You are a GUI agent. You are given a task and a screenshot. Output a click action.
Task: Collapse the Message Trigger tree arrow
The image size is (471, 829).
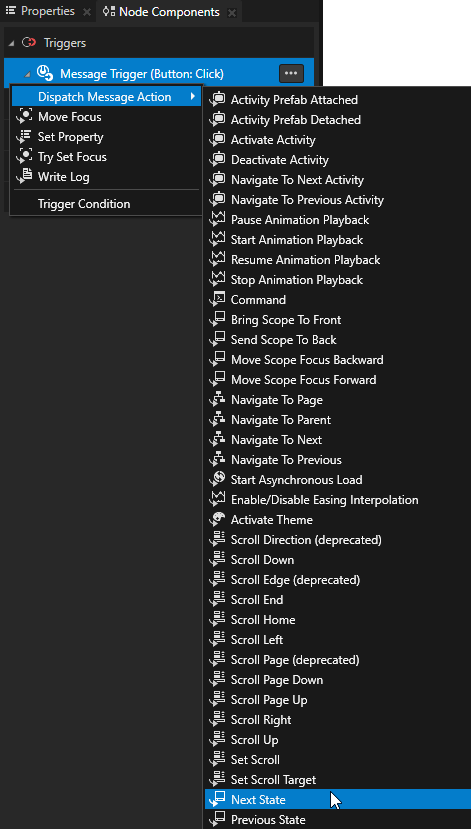27,74
